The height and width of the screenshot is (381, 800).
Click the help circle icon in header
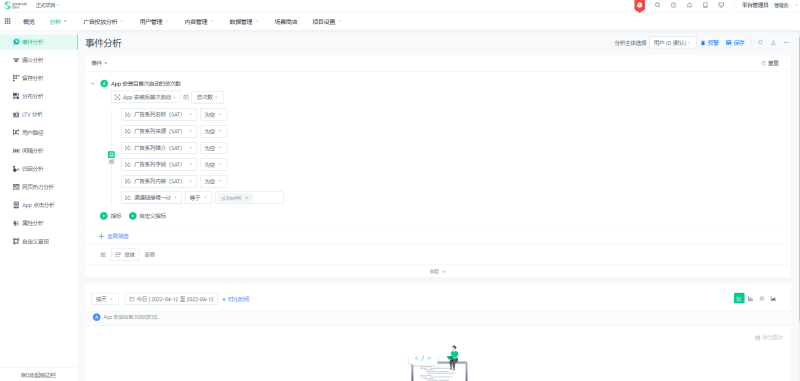tap(673, 5)
